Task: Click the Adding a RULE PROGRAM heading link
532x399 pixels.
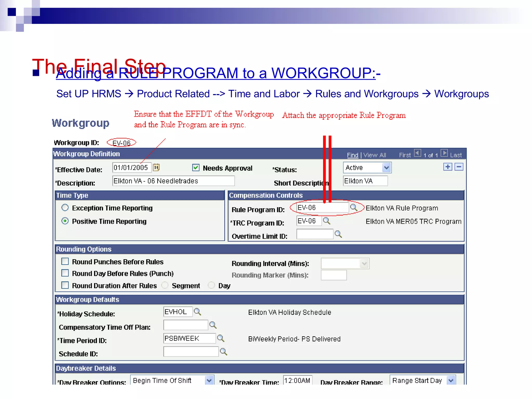Action: pos(216,73)
